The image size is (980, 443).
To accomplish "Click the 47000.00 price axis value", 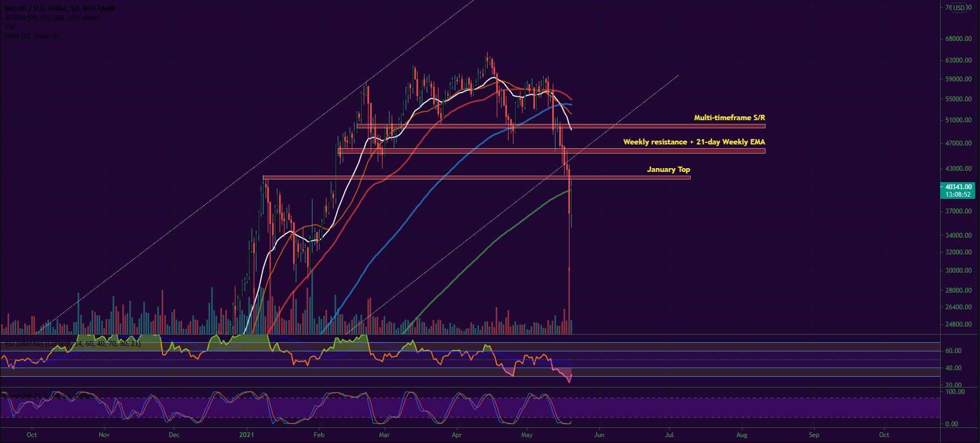I will (x=958, y=144).
